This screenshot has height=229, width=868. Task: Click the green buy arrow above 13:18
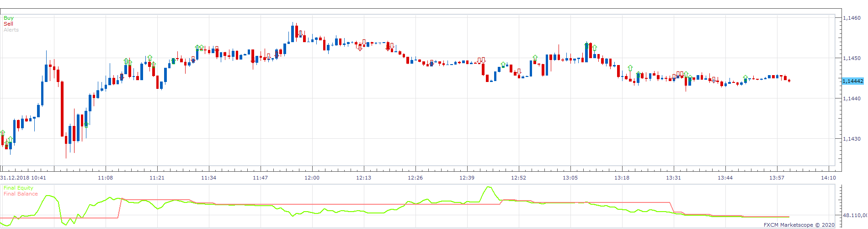point(630,68)
